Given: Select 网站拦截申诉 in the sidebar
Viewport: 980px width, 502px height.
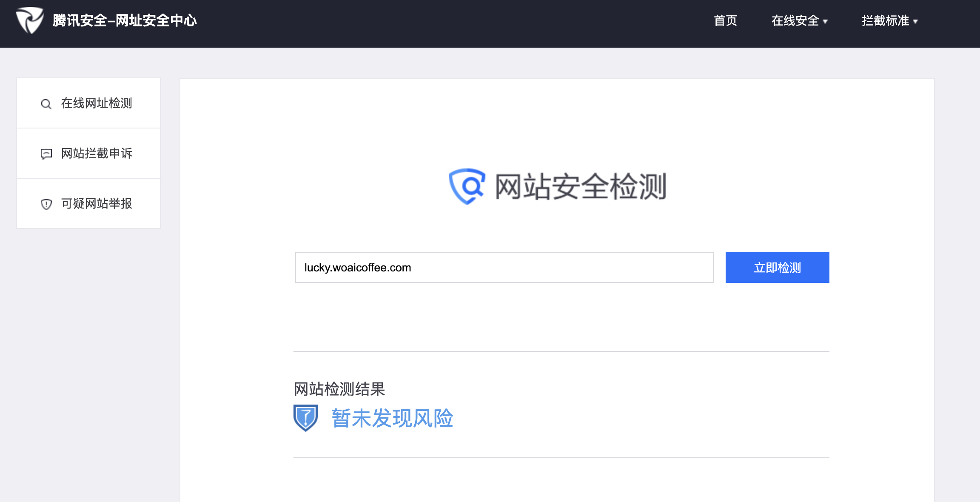Looking at the screenshot, I should tap(97, 153).
